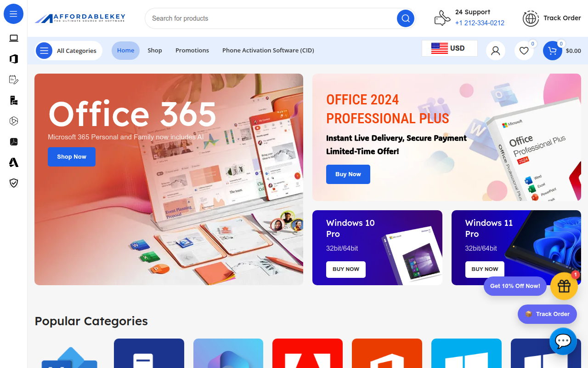Click BUY NOW for Windows 11 Pro
Screen dimensions: 588x368
[485, 269]
